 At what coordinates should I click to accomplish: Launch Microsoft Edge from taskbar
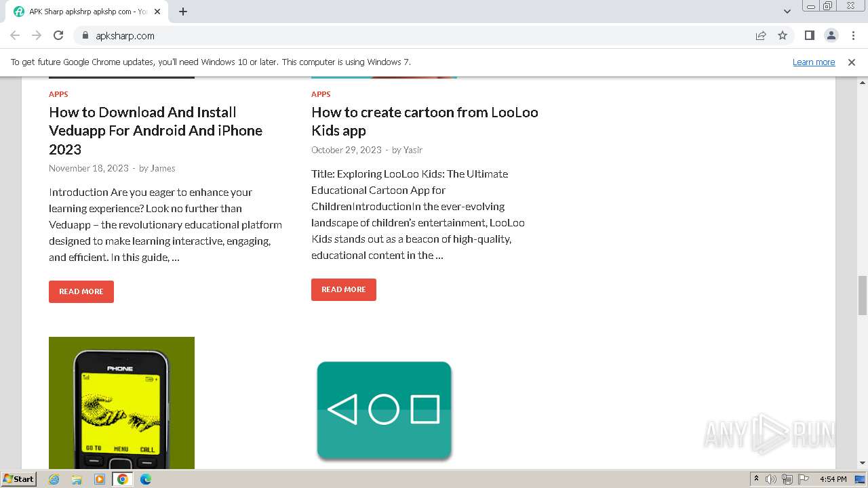[x=146, y=479]
